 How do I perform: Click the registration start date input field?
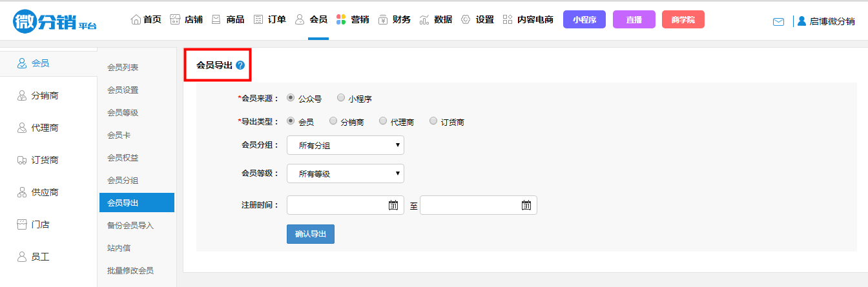(x=337, y=205)
